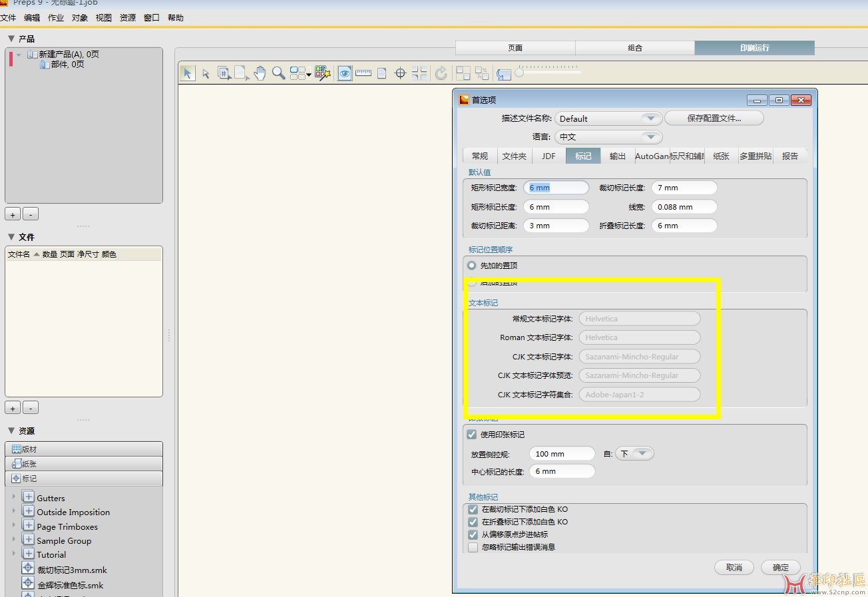Collapse the 资源 panel
Viewport: 868px width, 597px height.
11,431
